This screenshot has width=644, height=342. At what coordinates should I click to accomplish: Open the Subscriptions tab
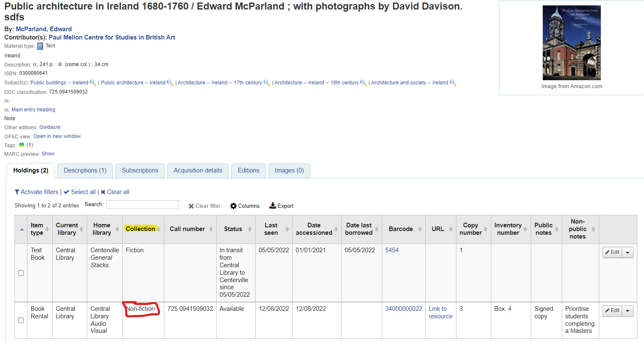pos(140,170)
